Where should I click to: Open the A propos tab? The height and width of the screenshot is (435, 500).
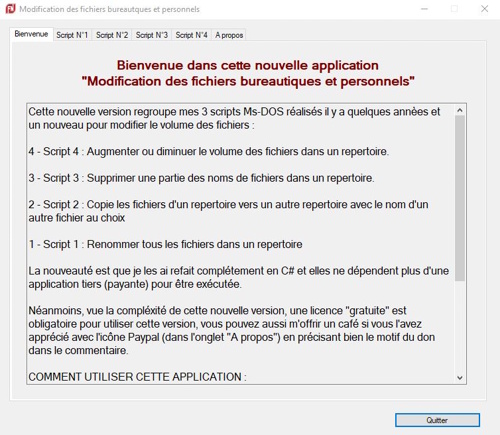click(229, 35)
